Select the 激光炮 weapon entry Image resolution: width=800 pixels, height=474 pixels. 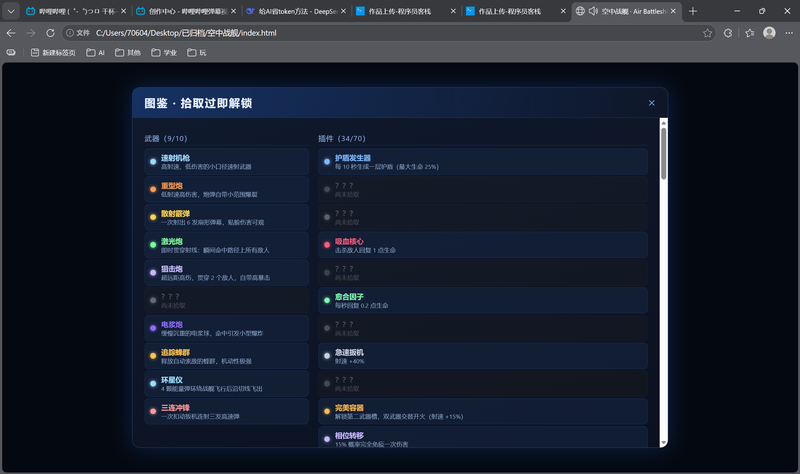coord(227,245)
